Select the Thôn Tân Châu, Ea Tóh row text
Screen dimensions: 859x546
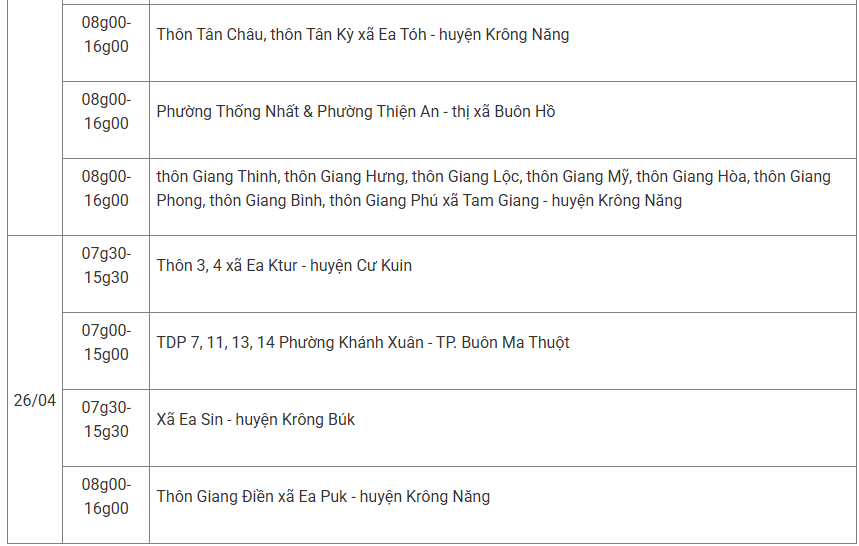[x=363, y=35]
